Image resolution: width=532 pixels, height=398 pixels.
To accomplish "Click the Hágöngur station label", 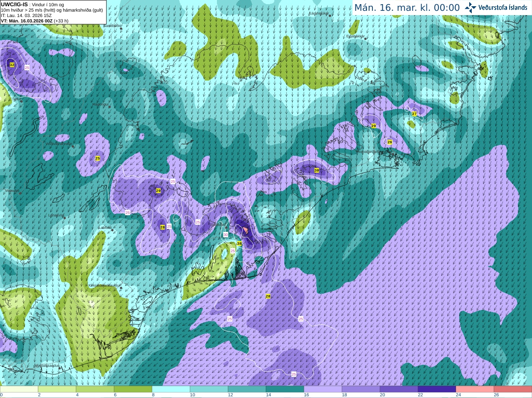I will pos(100,104).
